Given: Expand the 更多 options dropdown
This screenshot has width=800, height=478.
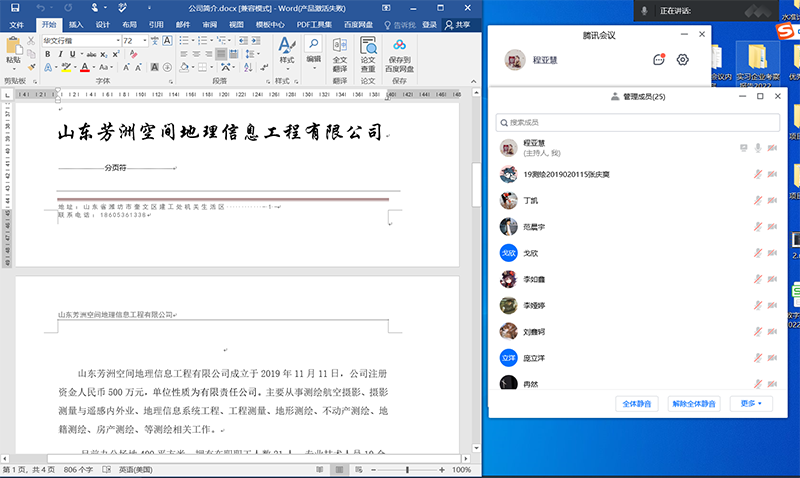Looking at the screenshot, I should pos(752,403).
